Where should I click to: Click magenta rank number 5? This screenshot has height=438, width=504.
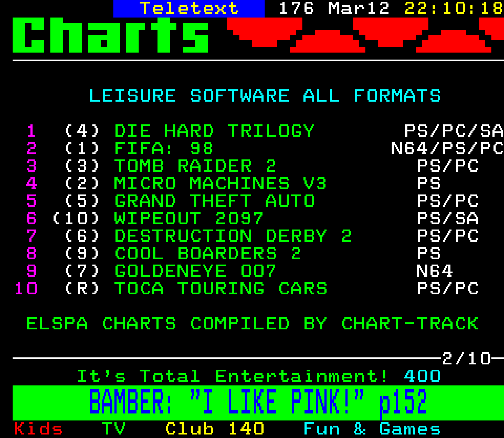(31, 201)
